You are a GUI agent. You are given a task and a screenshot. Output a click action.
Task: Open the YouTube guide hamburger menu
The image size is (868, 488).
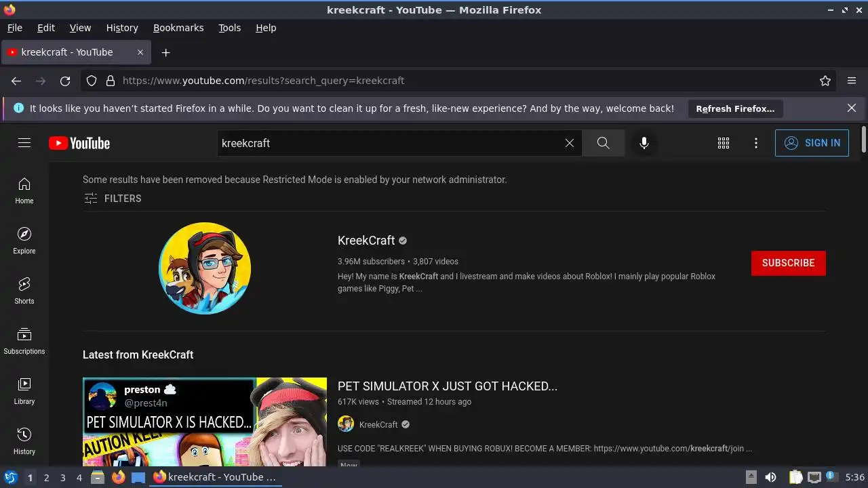[x=24, y=143]
